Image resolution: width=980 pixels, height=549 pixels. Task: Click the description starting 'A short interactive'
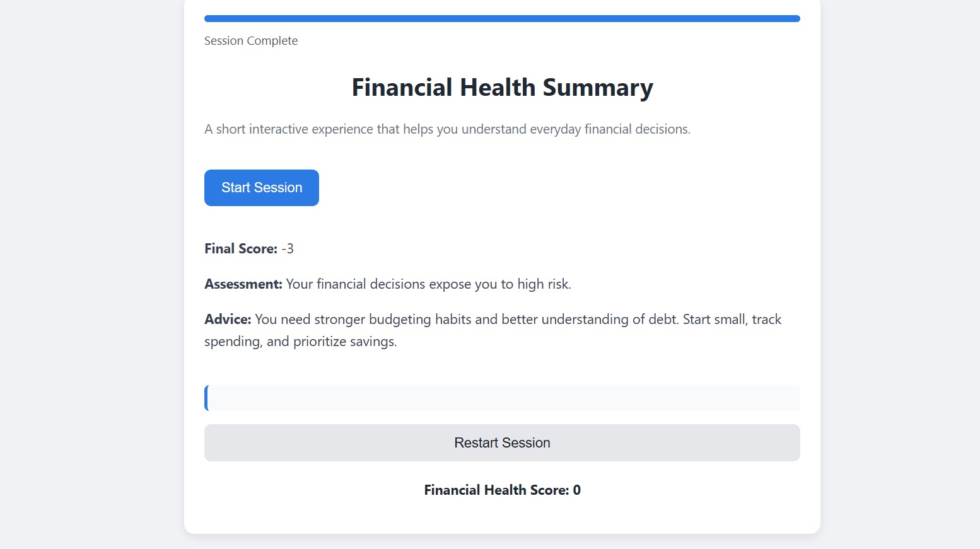click(x=447, y=129)
